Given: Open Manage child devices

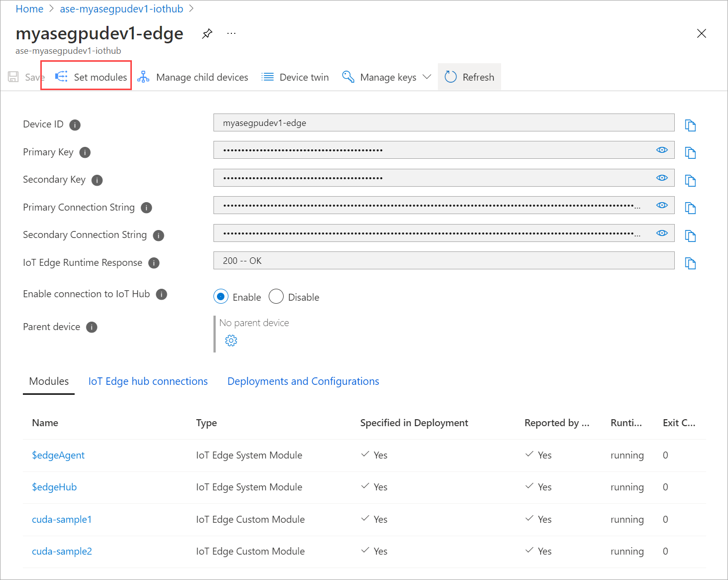Looking at the screenshot, I should (193, 77).
